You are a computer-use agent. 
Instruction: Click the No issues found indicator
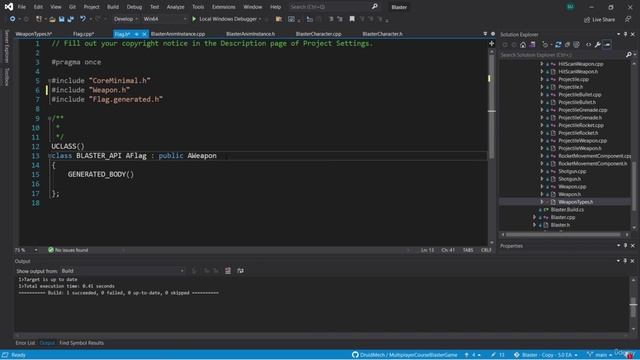click(x=68, y=250)
